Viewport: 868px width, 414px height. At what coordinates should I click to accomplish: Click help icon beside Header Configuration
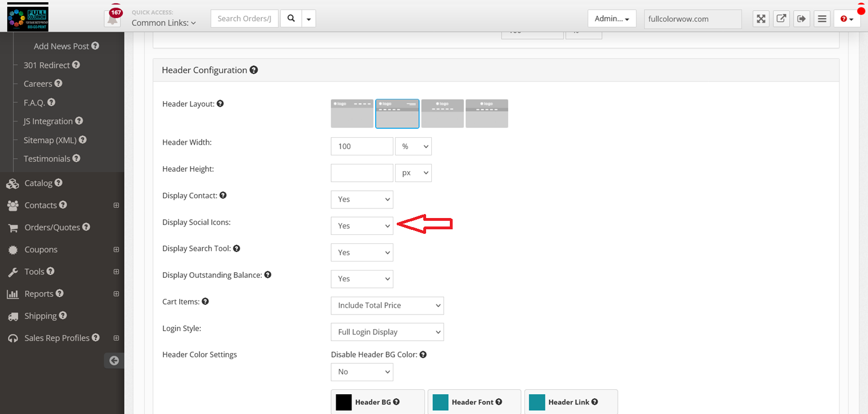point(254,70)
